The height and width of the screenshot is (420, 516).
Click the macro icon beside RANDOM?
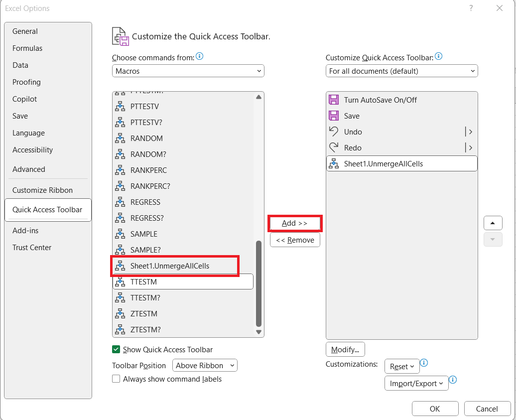120,154
